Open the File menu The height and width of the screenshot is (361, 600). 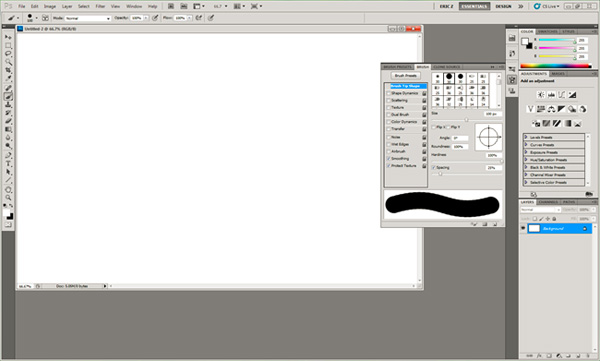pyautogui.click(x=22, y=6)
